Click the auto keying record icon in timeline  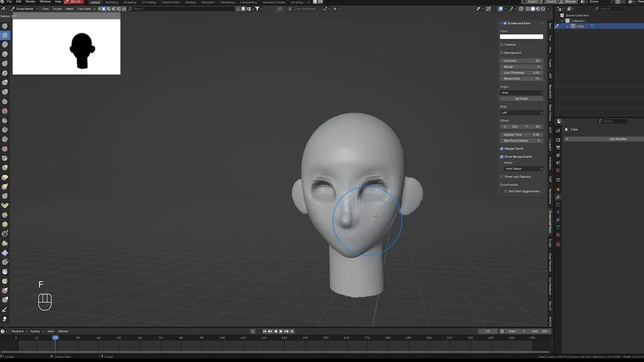(253, 331)
